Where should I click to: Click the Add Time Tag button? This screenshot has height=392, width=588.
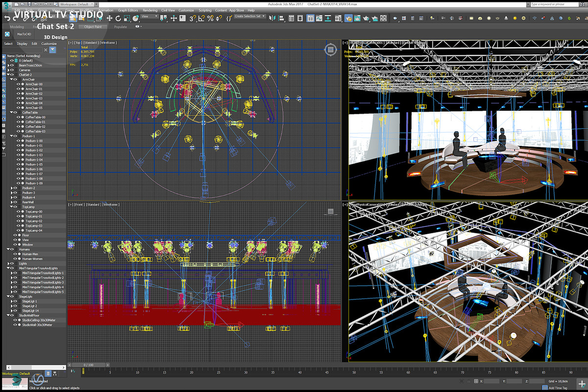click(x=560, y=388)
